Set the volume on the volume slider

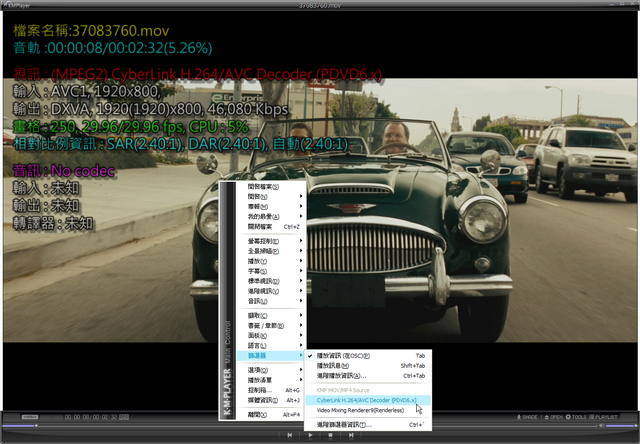620,426
